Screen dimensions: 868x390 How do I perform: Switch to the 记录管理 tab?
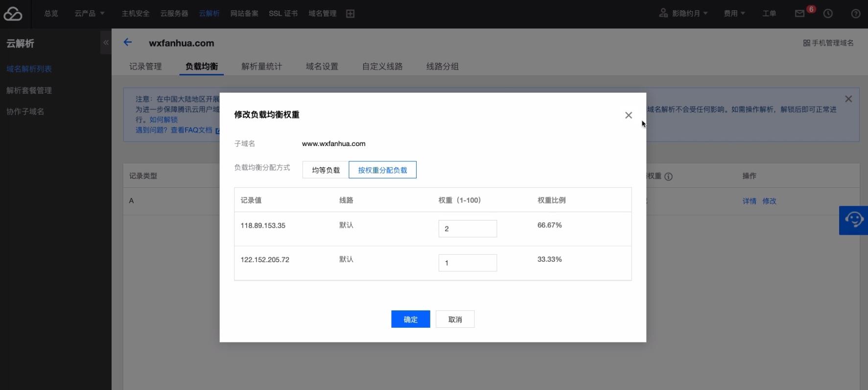pos(145,66)
